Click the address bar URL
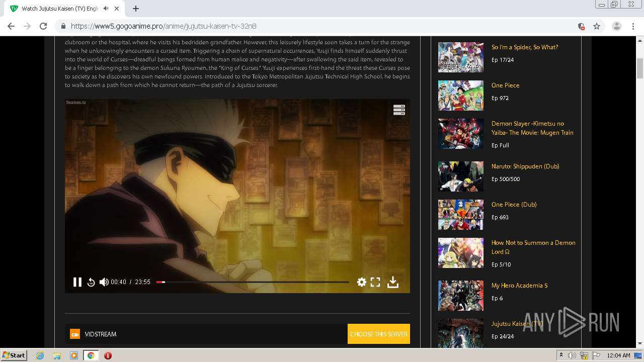This screenshot has height=362, width=644. click(164, 26)
